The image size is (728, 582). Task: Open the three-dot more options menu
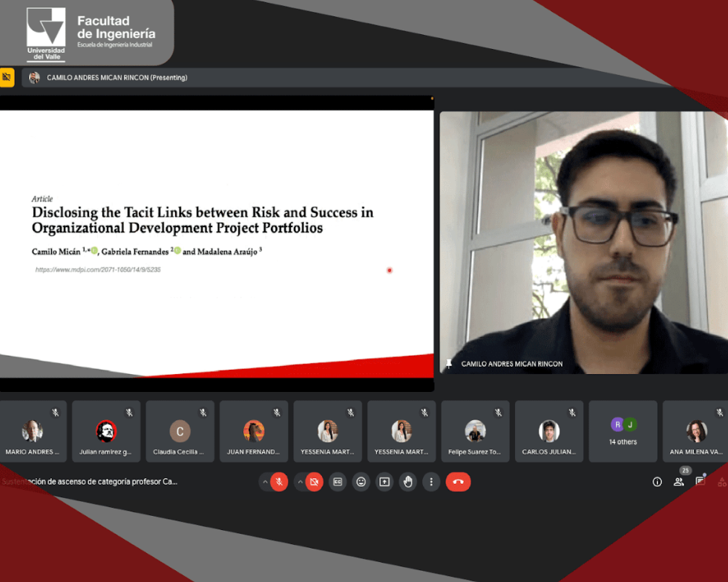coord(431,482)
